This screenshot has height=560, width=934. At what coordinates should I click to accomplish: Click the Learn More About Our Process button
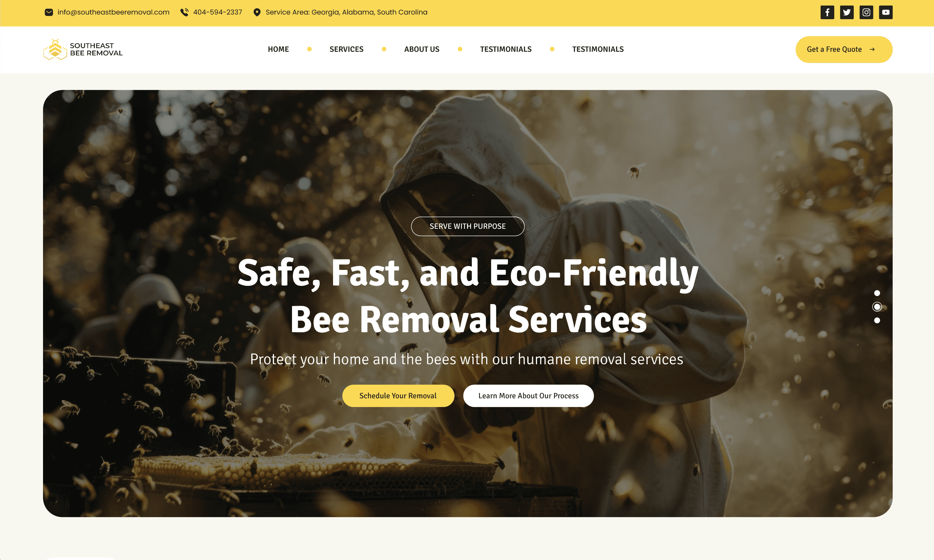click(x=528, y=395)
